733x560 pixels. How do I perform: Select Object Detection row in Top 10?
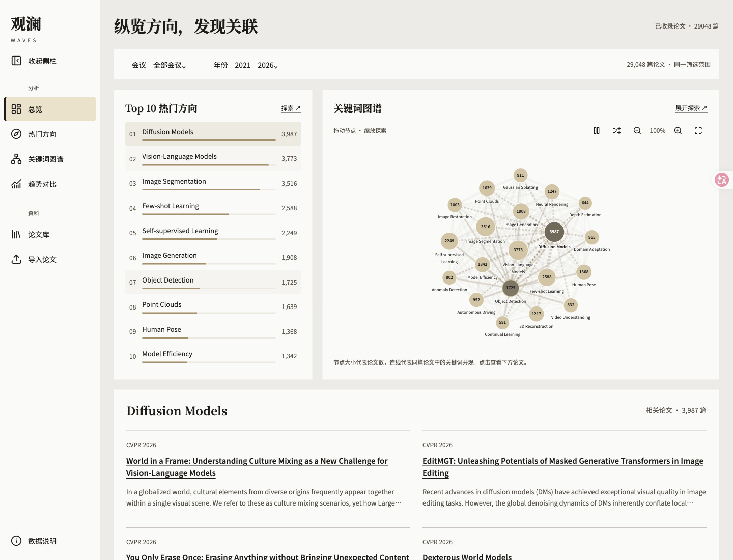tap(213, 282)
